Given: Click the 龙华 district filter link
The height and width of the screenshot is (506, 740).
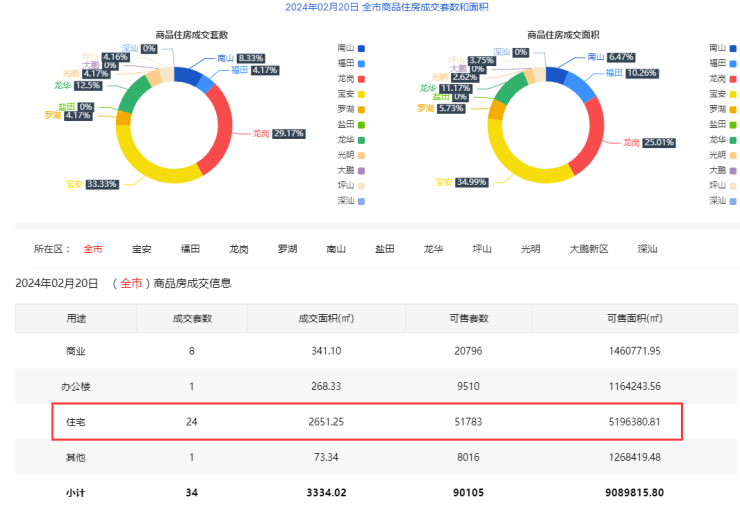Looking at the screenshot, I should coord(433,249).
